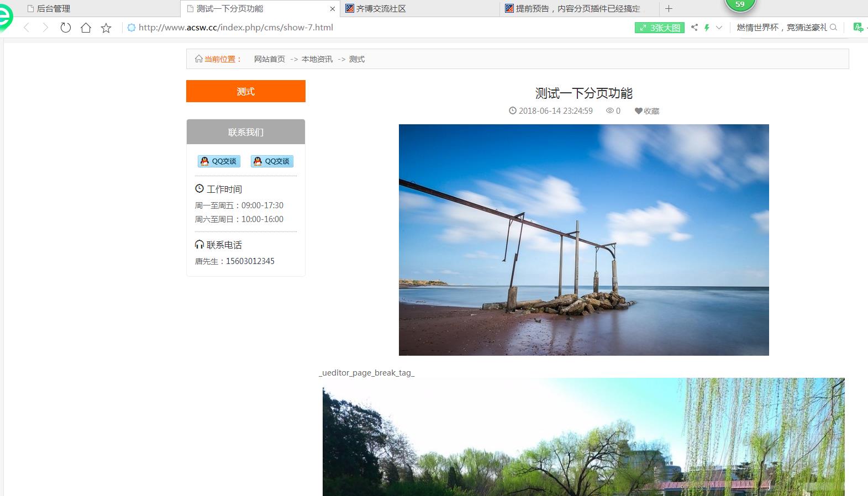Image resolution: width=868 pixels, height=496 pixels.
Task: Click 周六至周日 working hours text
Action: pyautogui.click(x=239, y=219)
